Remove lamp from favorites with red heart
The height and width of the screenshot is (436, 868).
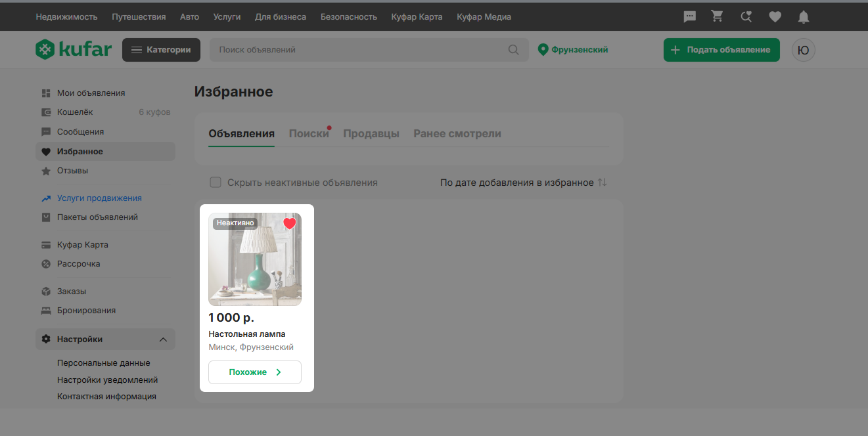click(290, 224)
